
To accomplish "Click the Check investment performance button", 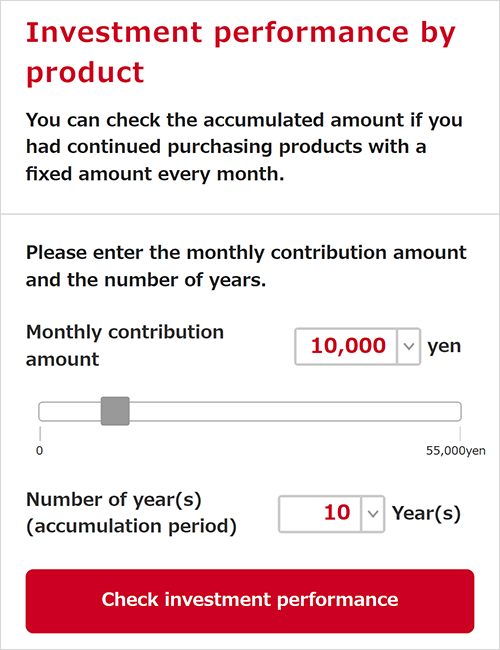I will click(x=250, y=601).
